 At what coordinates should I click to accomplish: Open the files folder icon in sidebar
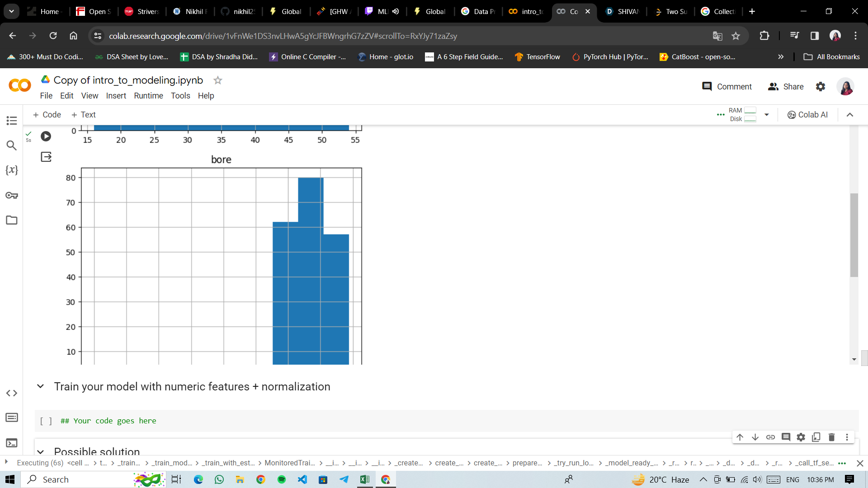pos(12,220)
